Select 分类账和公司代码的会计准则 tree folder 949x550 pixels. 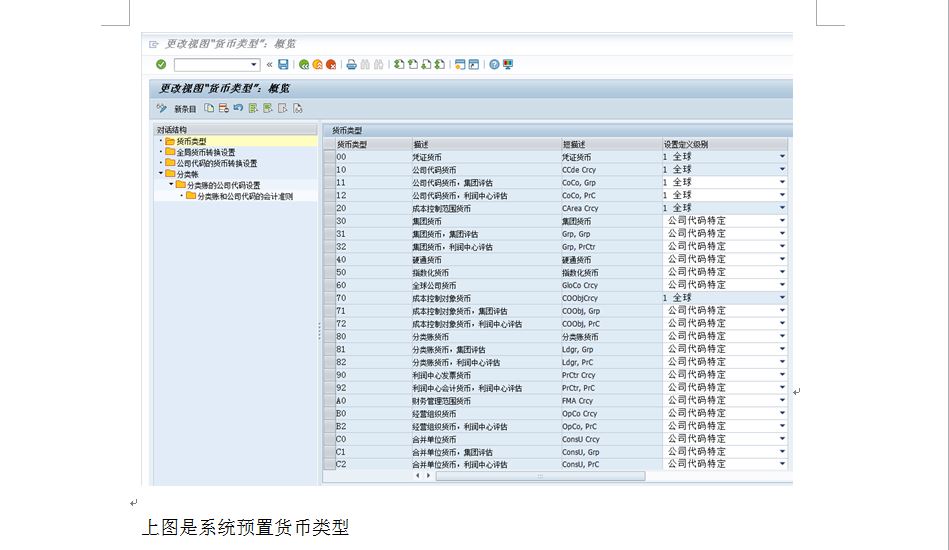point(240,196)
